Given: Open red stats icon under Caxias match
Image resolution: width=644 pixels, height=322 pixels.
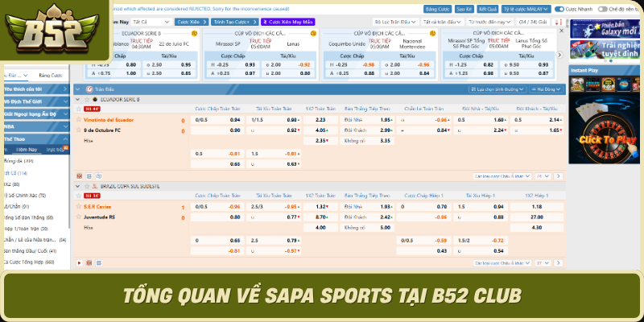Looking at the screenshot, I should tap(89, 263).
